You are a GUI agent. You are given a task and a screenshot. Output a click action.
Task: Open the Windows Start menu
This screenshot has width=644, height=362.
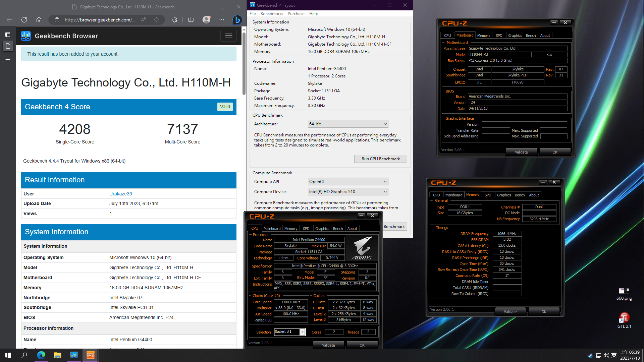8,355
